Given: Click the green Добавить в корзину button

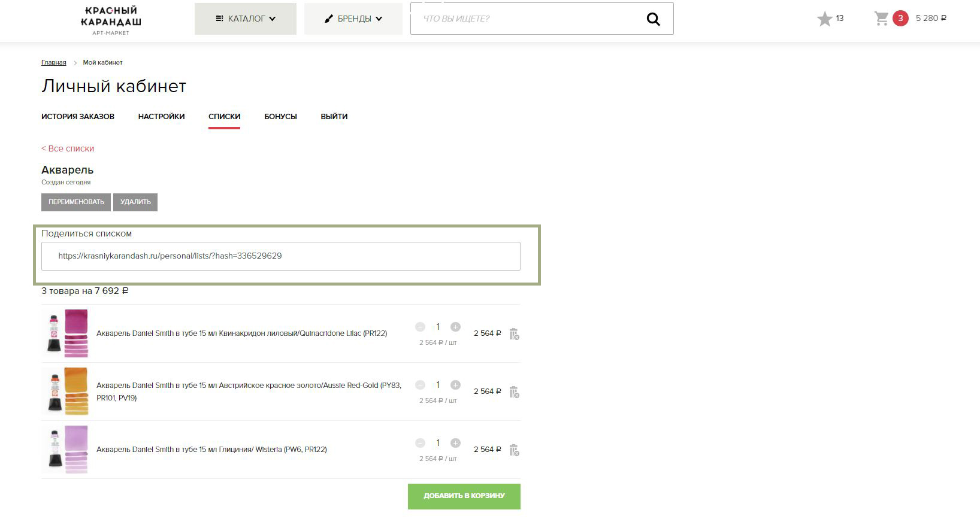Looking at the screenshot, I should tap(464, 496).
